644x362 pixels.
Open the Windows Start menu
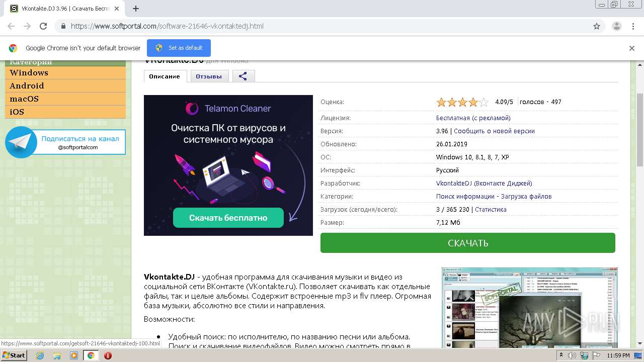click(x=14, y=355)
